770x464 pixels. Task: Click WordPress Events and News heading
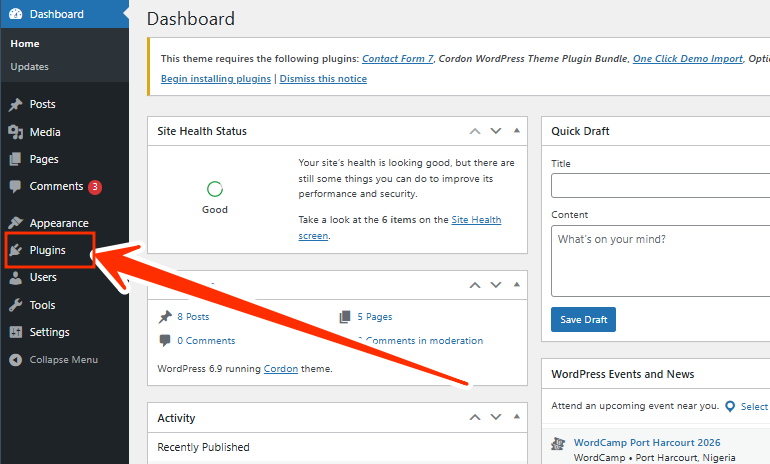point(623,374)
